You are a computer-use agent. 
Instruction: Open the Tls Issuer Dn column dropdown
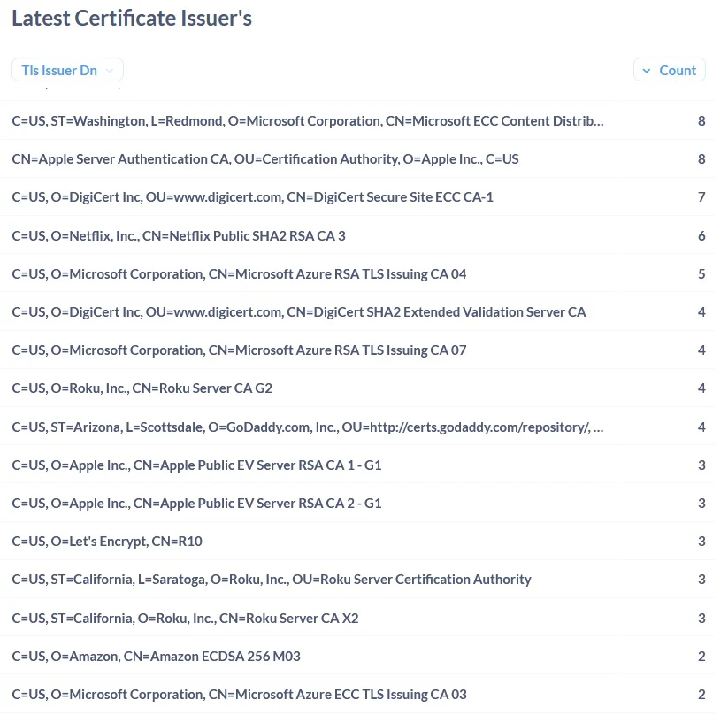pos(67,70)
